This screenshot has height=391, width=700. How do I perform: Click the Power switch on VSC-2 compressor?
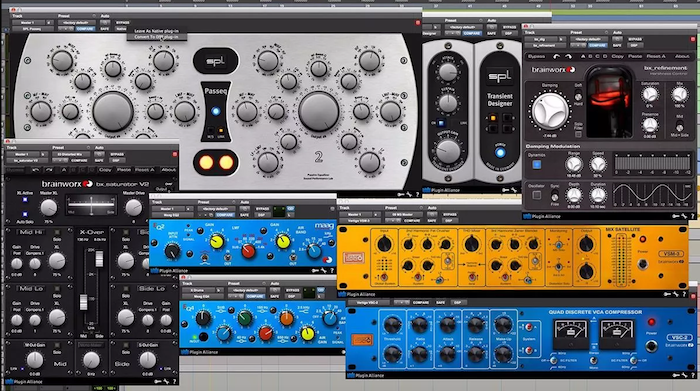(651, 346)
